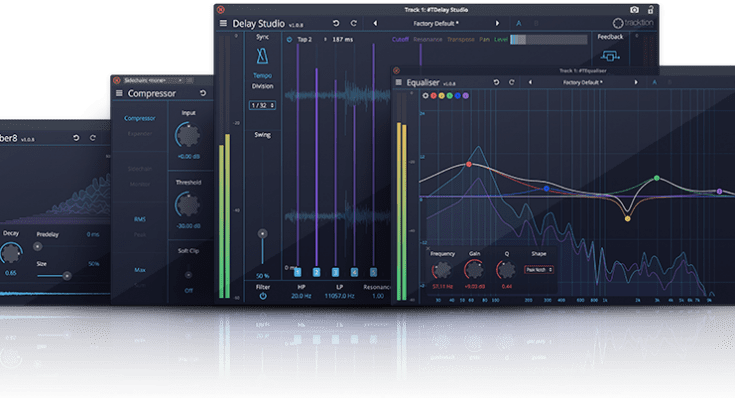Open the Compressor hamburger menu
This screenshot has height=400, width=735.
(118, 93)
